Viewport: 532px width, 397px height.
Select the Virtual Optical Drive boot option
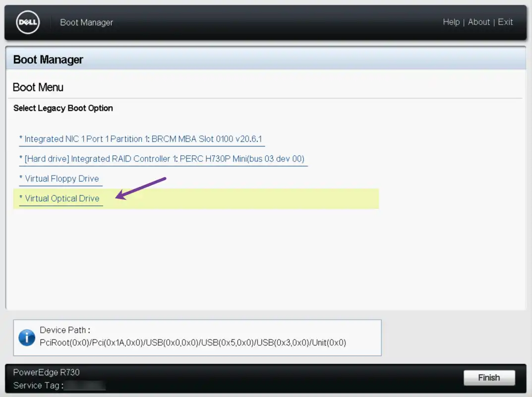pos(61,198)
